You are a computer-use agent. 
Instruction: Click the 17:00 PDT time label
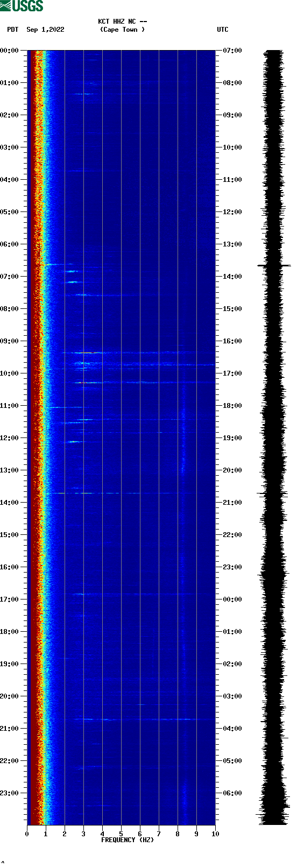[x=9, y=599]
